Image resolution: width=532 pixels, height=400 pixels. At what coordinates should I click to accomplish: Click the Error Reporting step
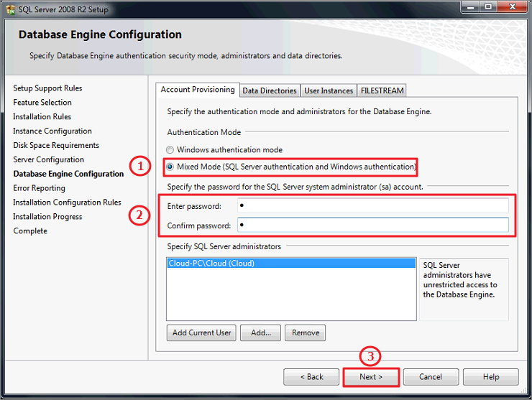point(39,188)
